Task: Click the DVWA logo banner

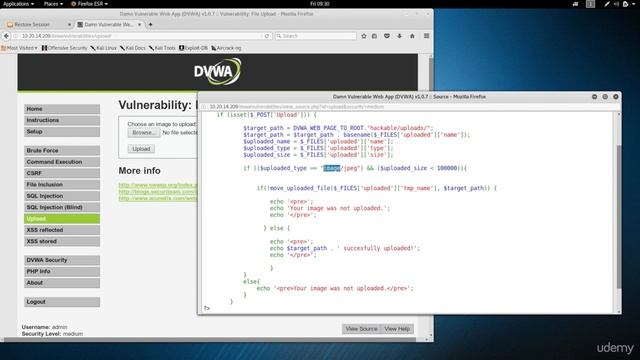Action: pyautogui.click(x=218, y=71)
